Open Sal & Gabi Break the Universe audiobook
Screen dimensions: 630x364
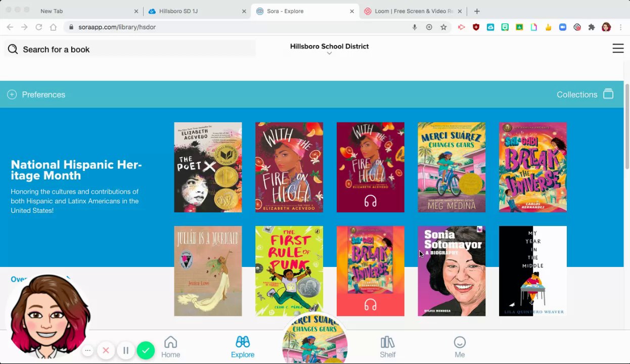click(371, 271)
